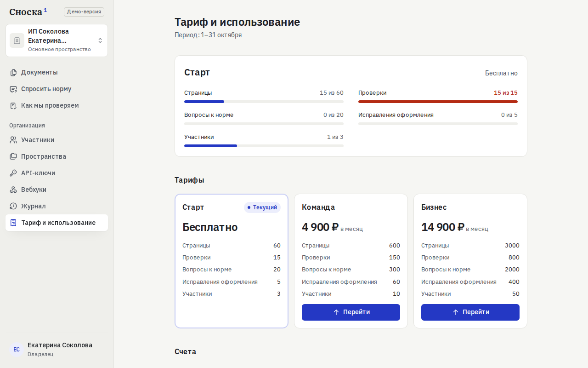588x368 pixels.
Task: Click the 'Тариф и использование' receipt icon
Action: click(x=13, y=223)
